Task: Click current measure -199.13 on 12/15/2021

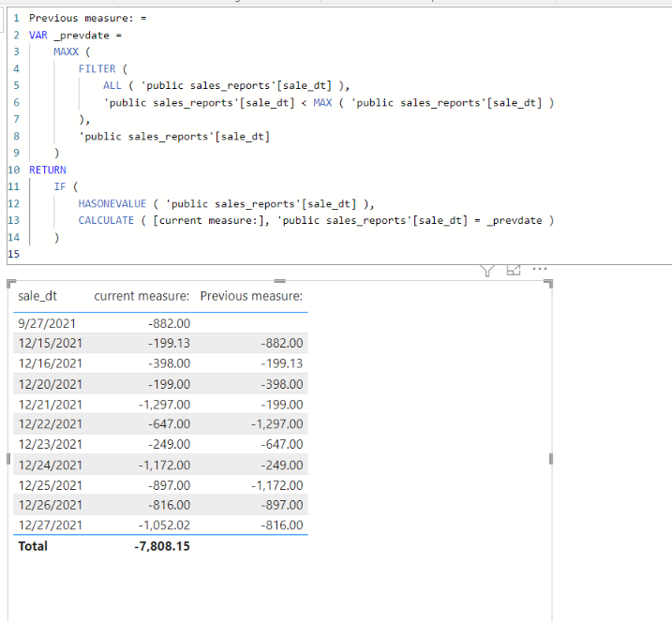Action: (x=170, y=343)
